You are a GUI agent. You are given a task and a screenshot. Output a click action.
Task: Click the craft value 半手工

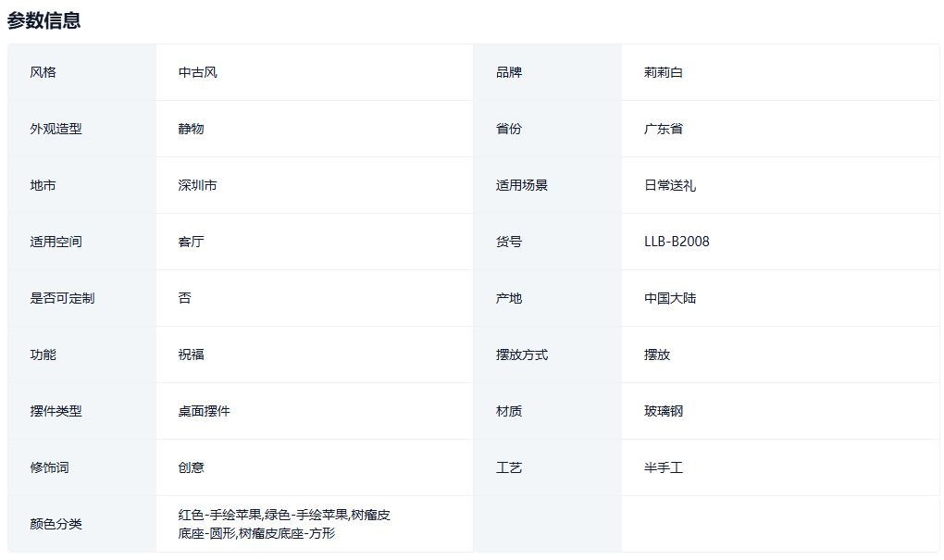point(664,467)
